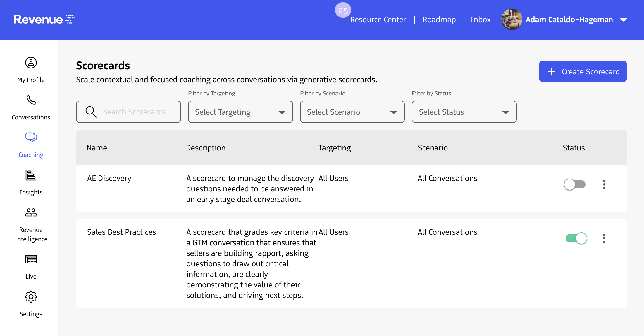The image size is (644, 336).
Task: Click Create Scorecard button
Action: coord(583,72)
